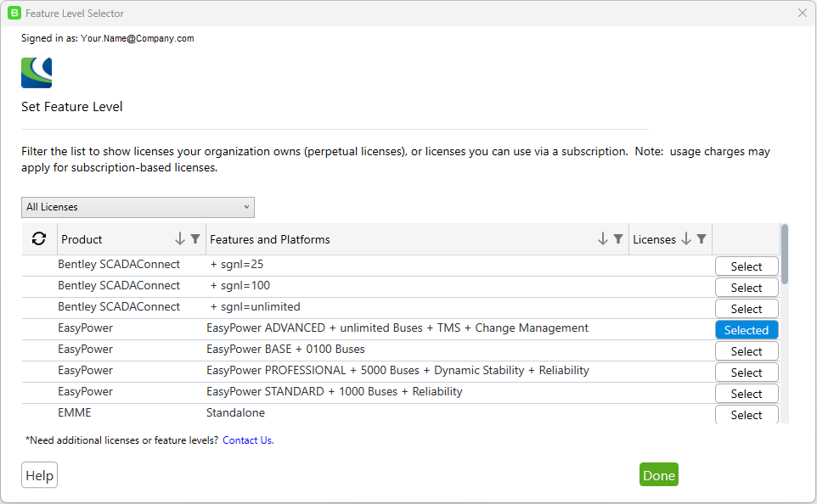817x504 pixels.
Task: Sort the Product column with arrow icon
Action: click(x=180, y=239)
